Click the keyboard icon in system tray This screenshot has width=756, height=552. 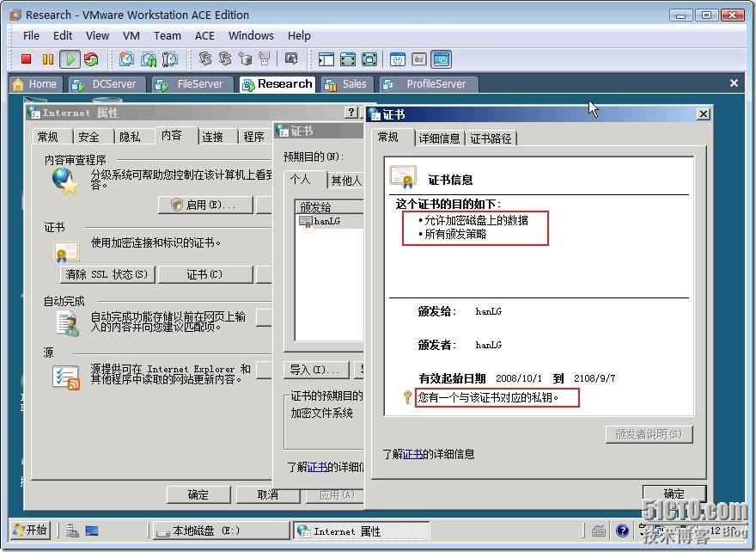pyautogui.click(x=599, y=531)
